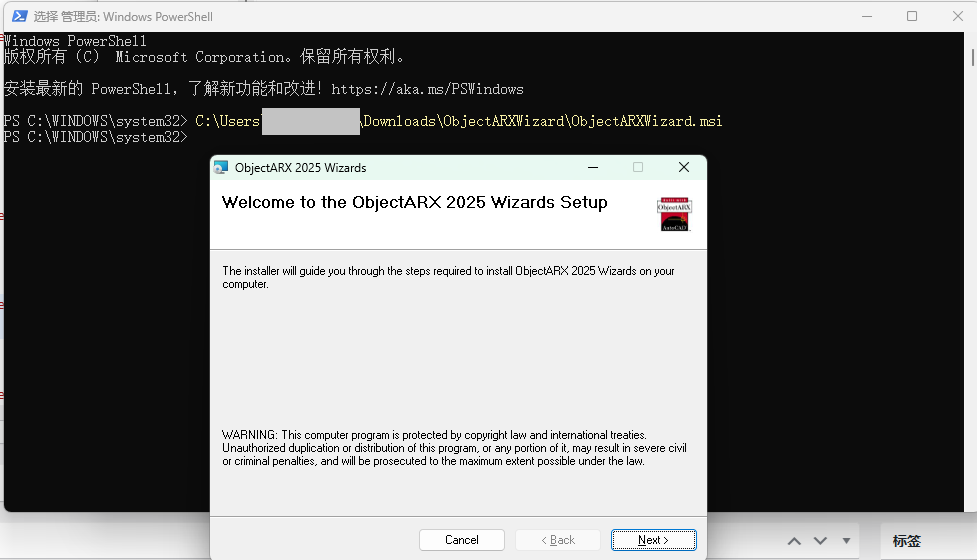Cancel the ObjectARX Wizards installation
The height and width of the screenshot is (560, 977).
(461, 540)
